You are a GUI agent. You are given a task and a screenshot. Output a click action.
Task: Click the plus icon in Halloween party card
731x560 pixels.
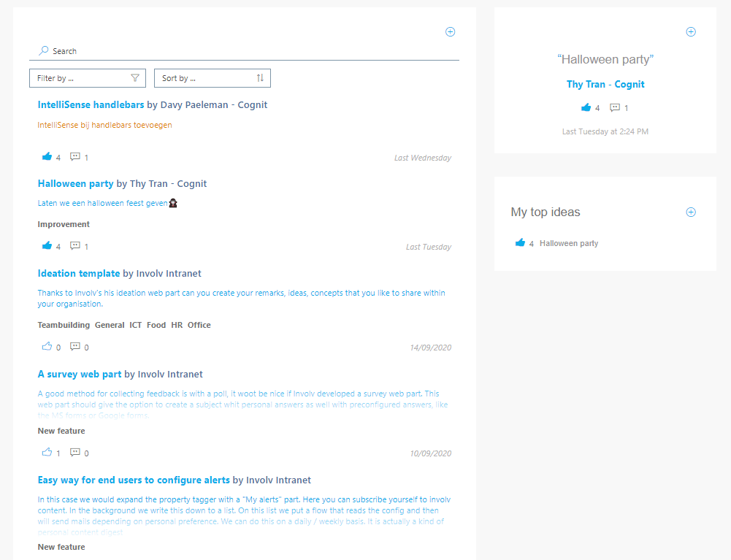(691, 31)
